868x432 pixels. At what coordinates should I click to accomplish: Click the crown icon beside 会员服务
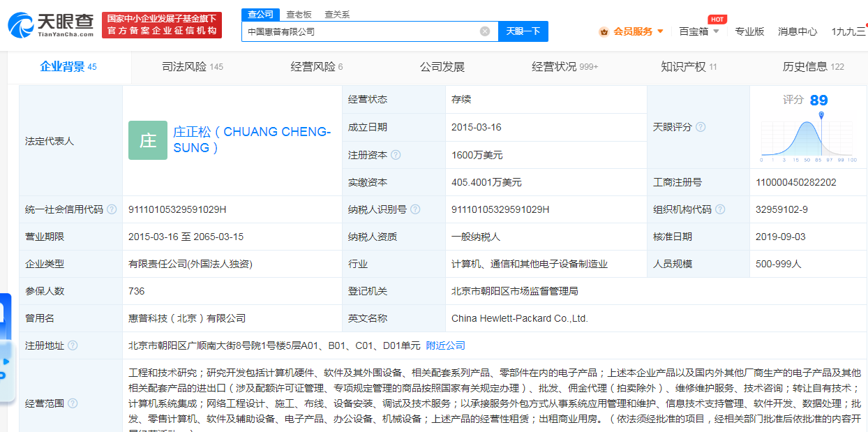click(604, 31)
